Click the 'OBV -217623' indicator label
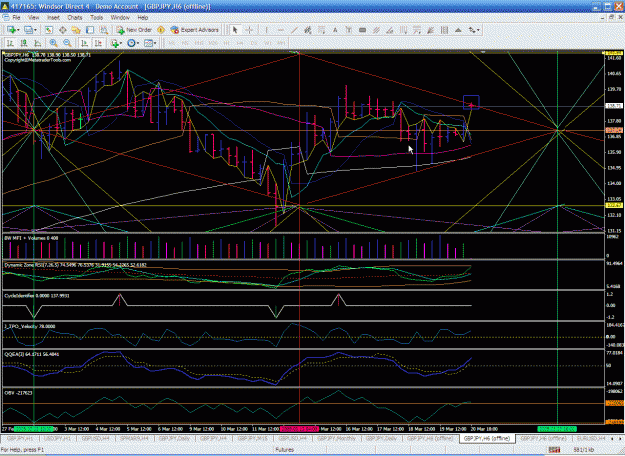The width and height of the screenshot is (625, 456). (x=18, y=393)
